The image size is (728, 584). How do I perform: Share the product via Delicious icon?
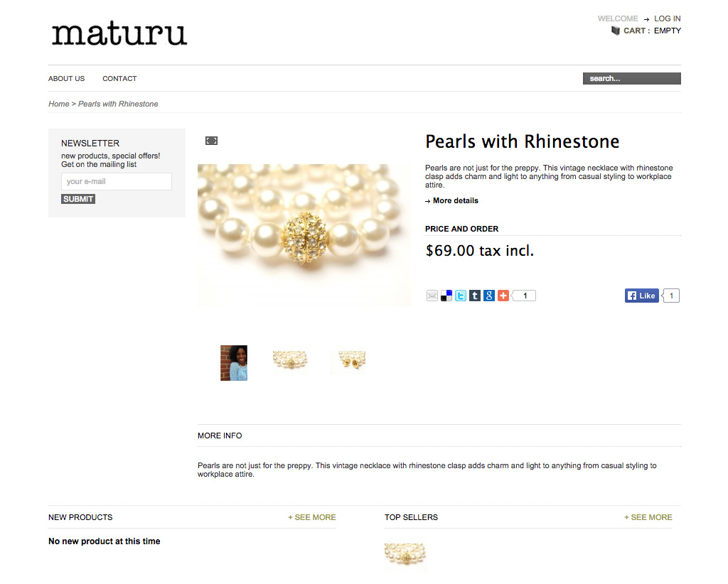tap(446, 296)
